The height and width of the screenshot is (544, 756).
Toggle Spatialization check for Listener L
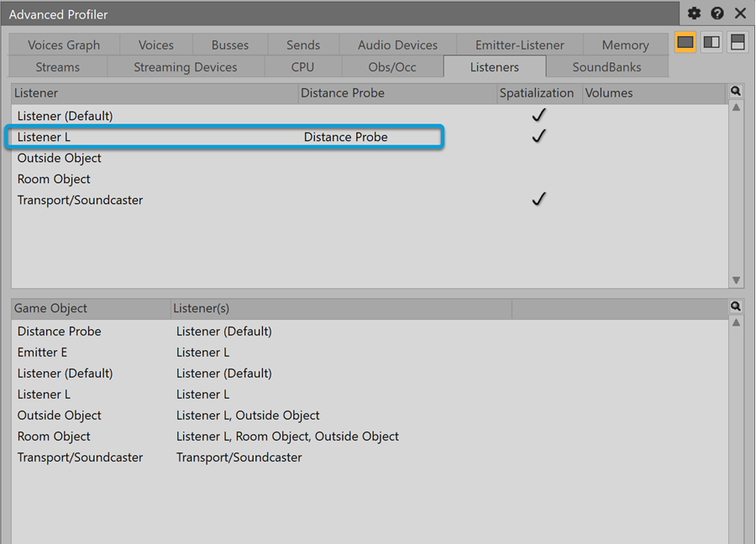[539, 136]
